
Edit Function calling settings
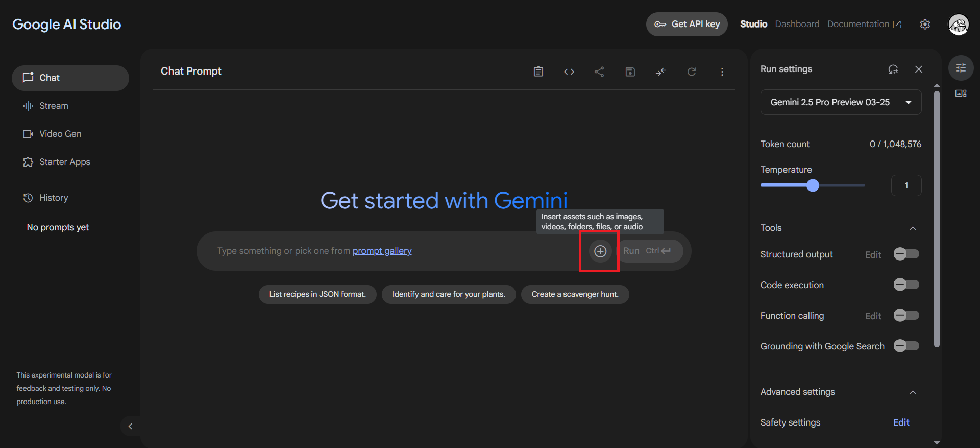873,316
